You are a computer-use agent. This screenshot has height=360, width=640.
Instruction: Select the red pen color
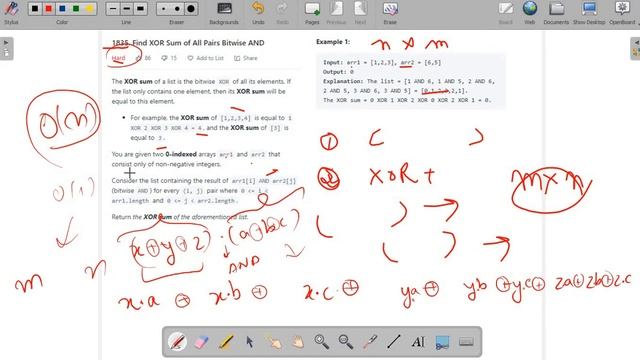[x=49, y=9]
